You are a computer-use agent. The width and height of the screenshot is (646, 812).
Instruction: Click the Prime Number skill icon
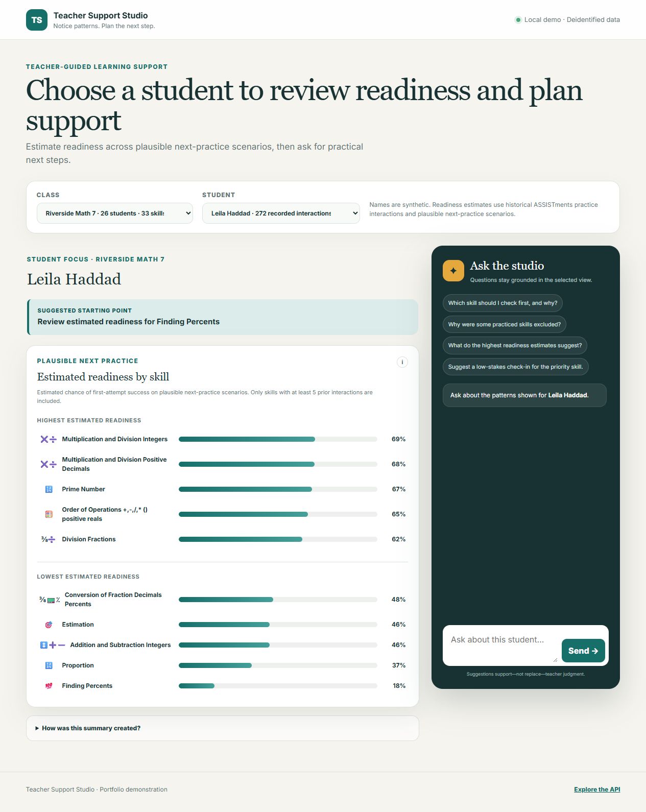[x=49, y=489]
